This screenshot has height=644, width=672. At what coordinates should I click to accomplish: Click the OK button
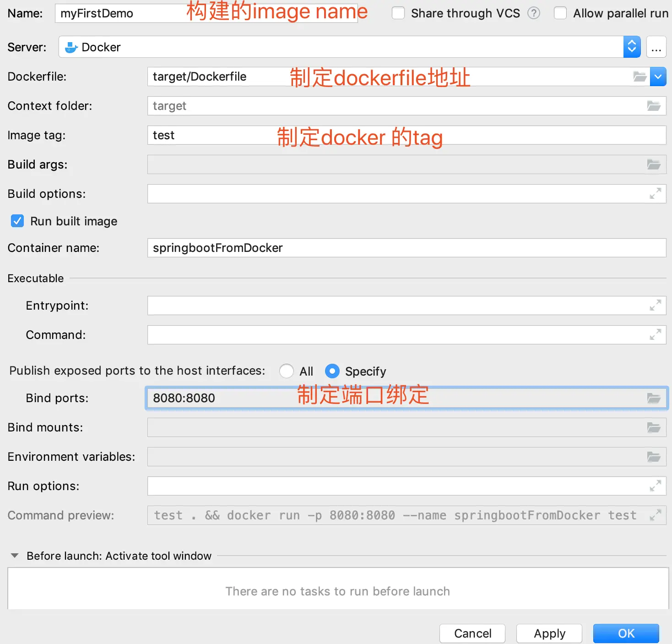coord(626,633)
